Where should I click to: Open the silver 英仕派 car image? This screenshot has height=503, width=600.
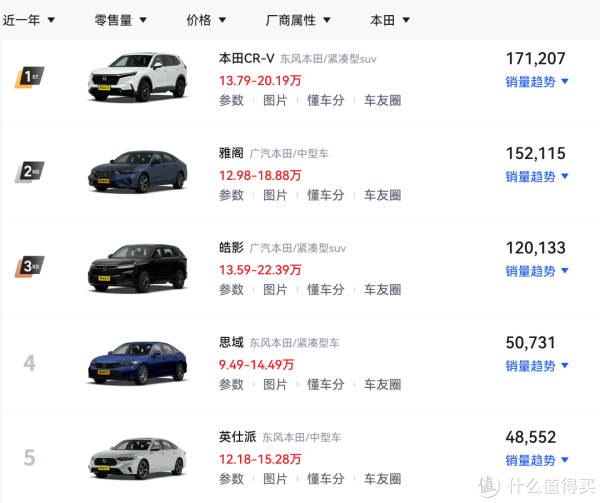(x=138, y=456)
